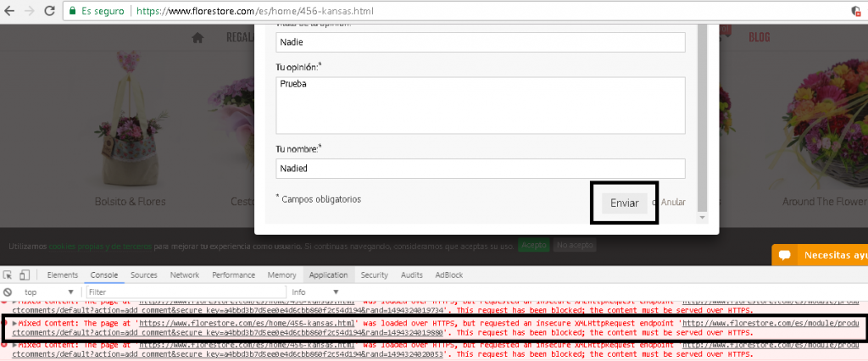Switch to the Performance tab
The width and height of the screenshot is (868, 361).
click(233, 275)
